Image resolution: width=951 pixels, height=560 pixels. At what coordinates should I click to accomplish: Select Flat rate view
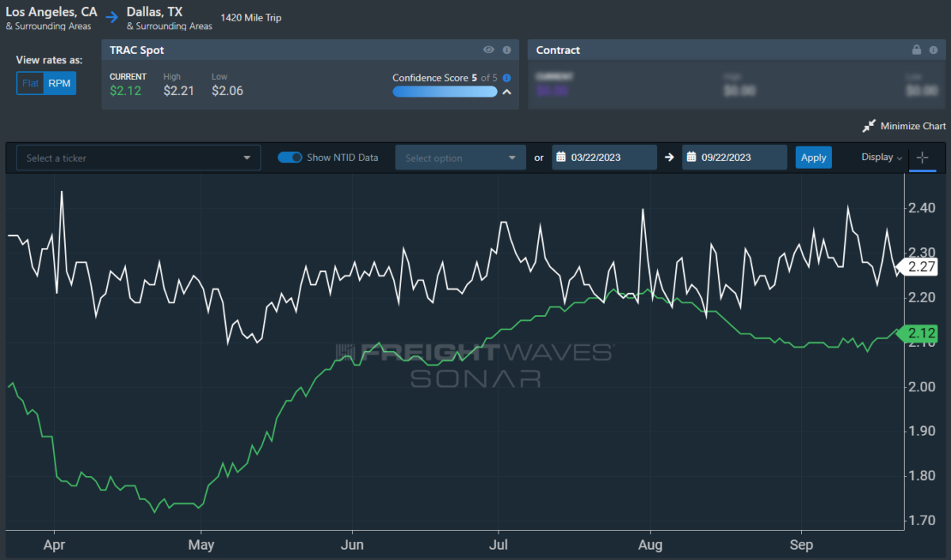pos(31,83)
